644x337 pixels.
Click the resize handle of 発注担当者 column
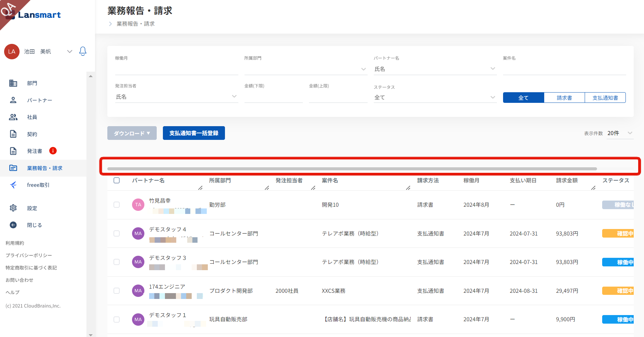313,188
